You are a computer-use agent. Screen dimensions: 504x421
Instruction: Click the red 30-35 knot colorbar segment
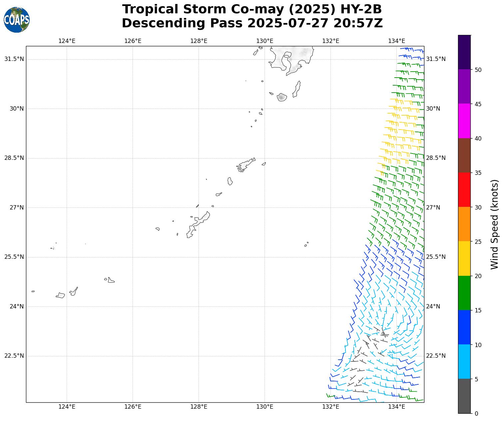pyautogui.click(x=464, y=190)
